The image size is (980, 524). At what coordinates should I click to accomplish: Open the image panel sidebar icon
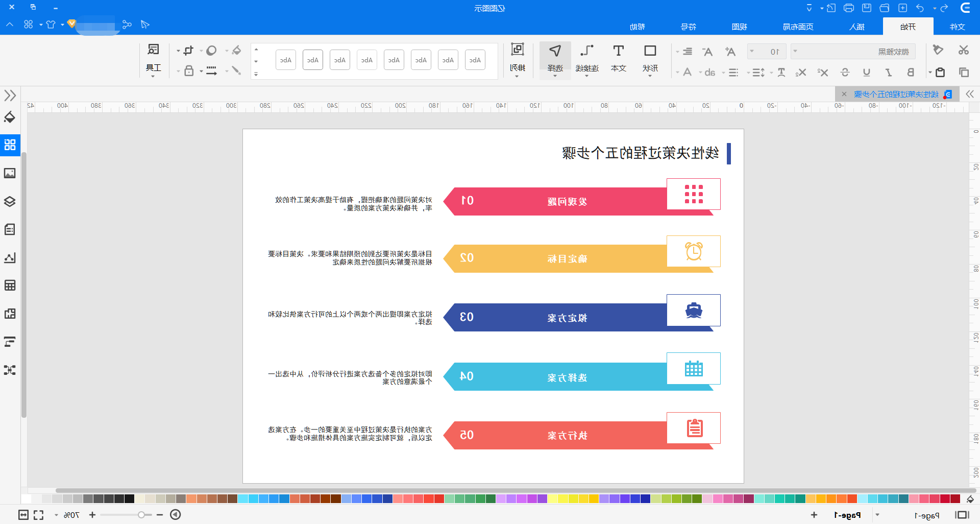[10, 173]
